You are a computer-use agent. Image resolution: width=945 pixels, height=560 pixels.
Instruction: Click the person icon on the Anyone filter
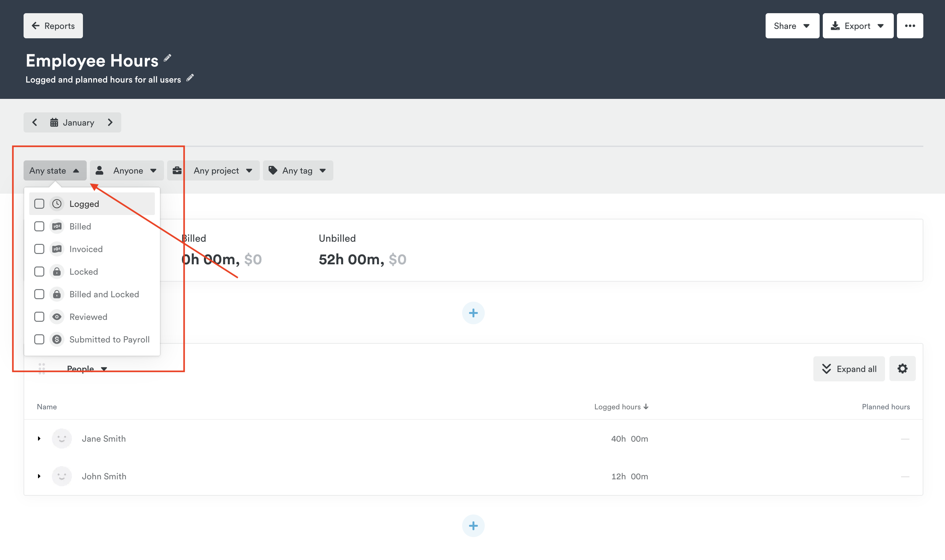point(100,170)
